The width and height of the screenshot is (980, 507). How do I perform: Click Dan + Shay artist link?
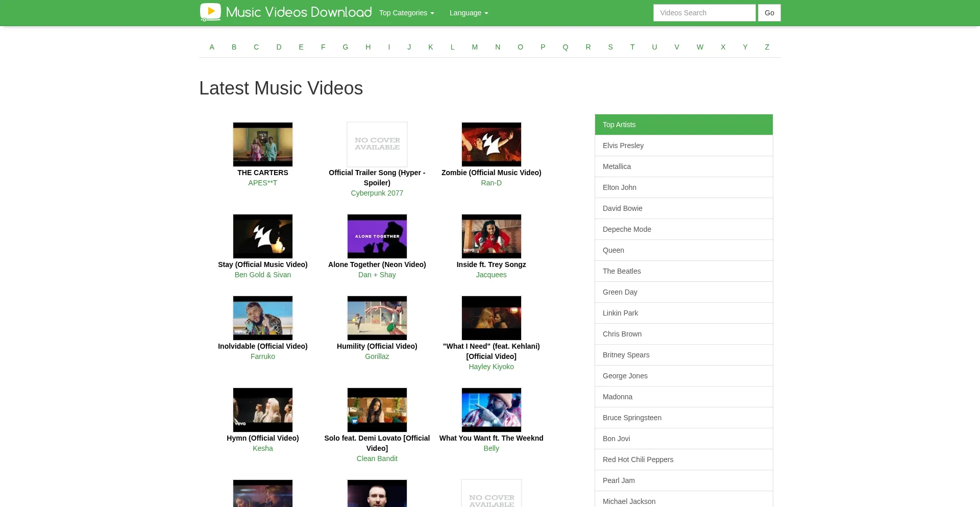tap(377, 275)
